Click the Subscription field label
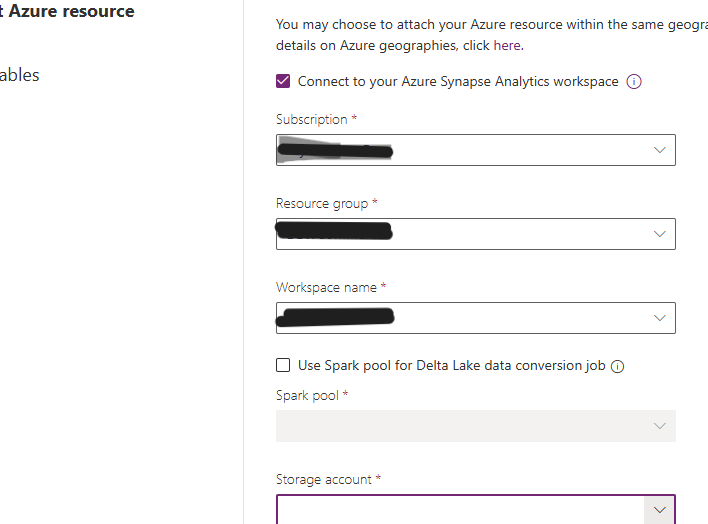Viewport: 708px width, 524px height. [312, 119]
